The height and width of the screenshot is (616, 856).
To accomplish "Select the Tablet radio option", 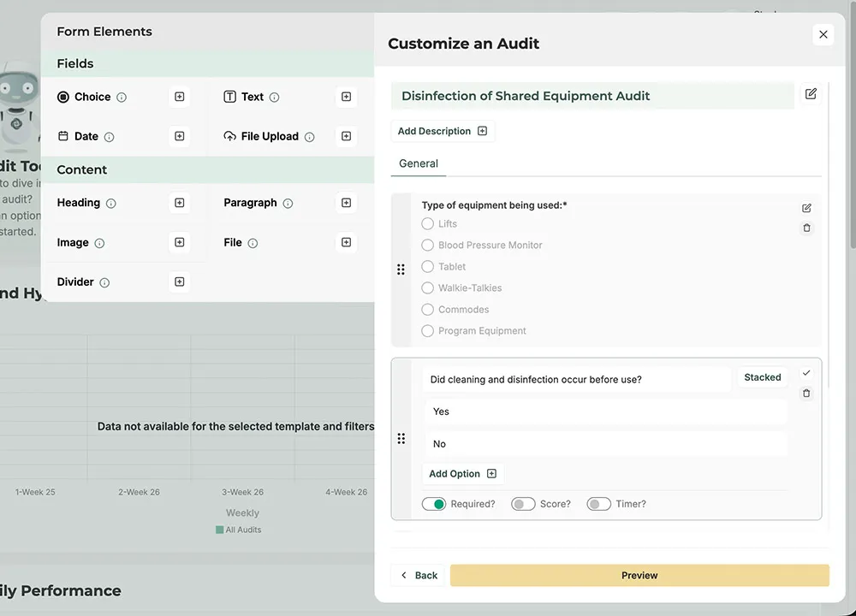I will click(x=427, y=266).
